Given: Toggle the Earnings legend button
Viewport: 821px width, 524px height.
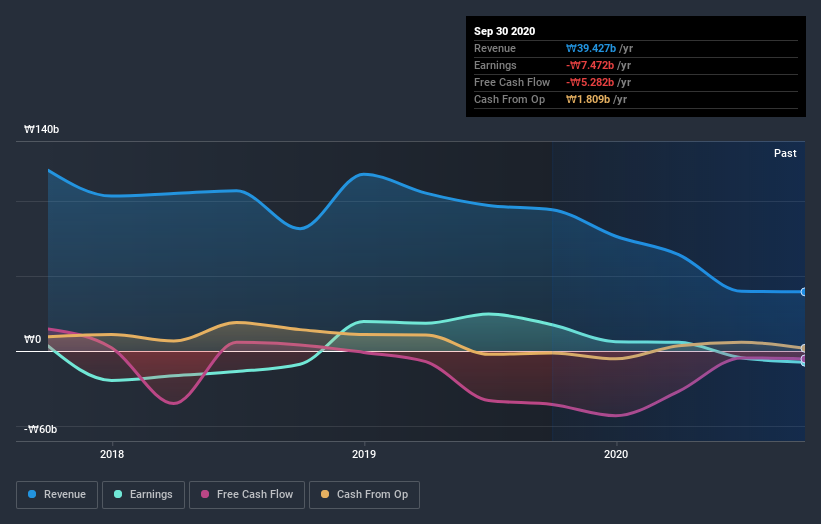Looking at the screenshot, I should click(143, 495).
